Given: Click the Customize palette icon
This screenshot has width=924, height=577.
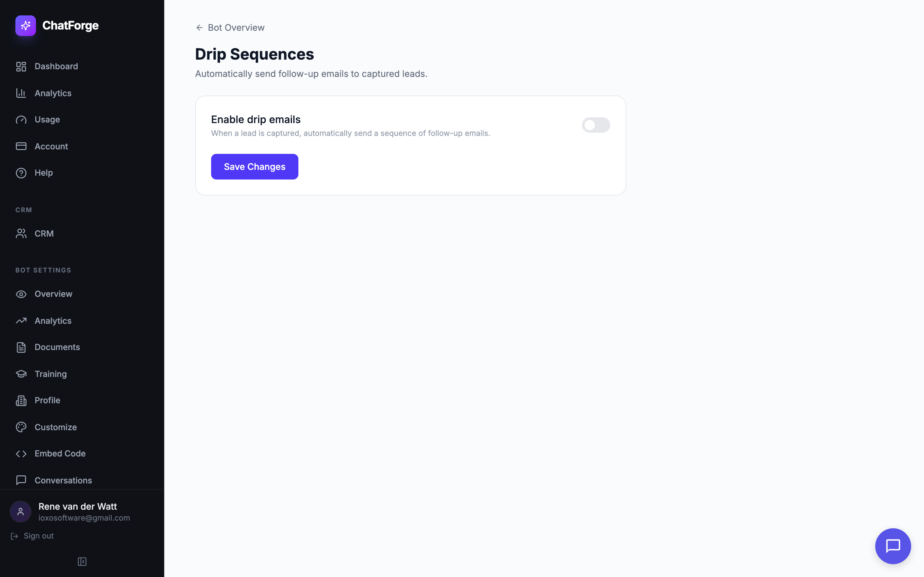Looking at the screenshot, I should pyautogui.click(x=21, y=427).
